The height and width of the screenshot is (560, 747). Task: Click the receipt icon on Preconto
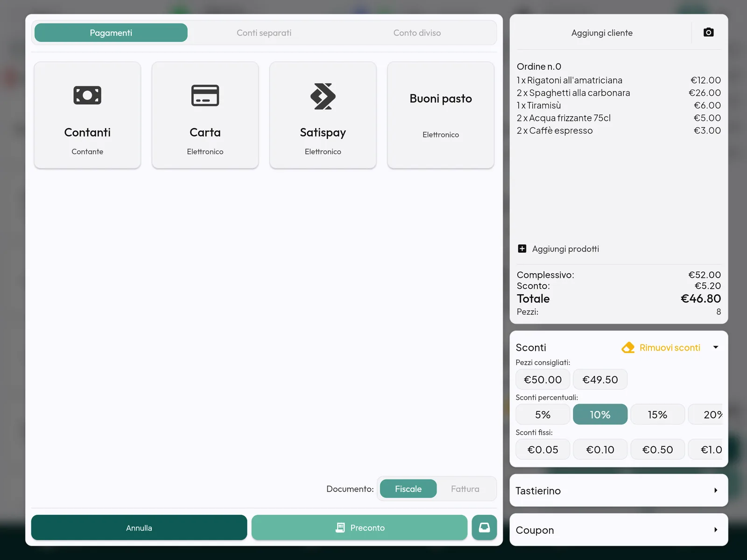point(340,527)
